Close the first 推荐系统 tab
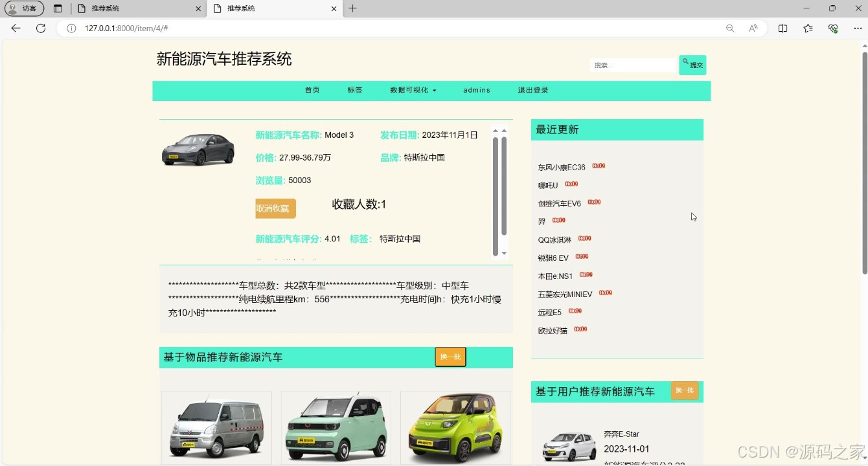This screenshot has height=466, width=868. [198, 8]
